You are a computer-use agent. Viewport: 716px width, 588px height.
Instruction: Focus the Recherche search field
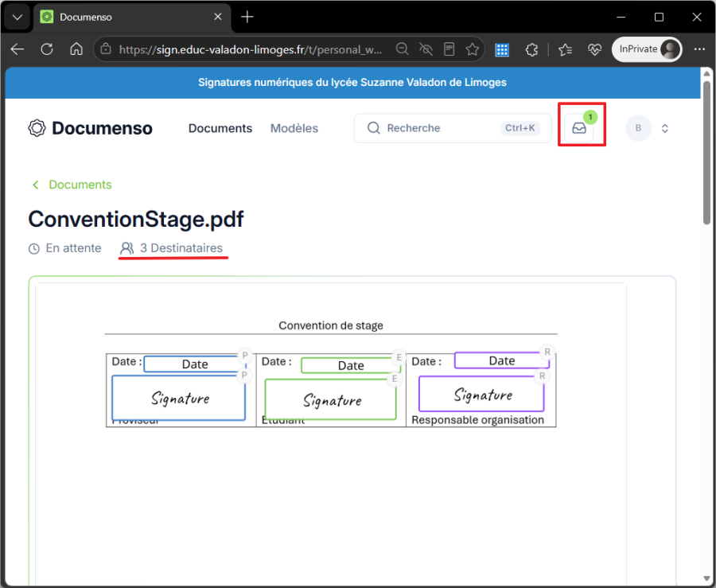tap(453, 128)
